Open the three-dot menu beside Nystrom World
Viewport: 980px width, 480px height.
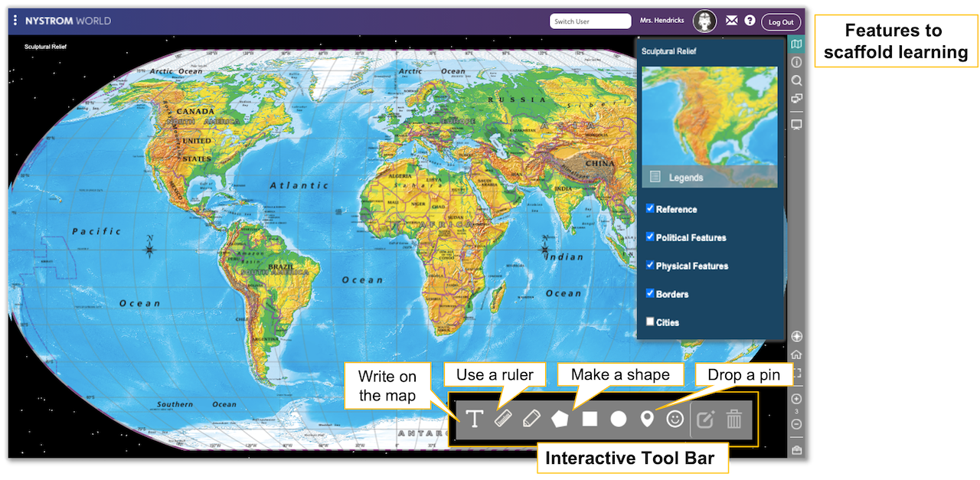(15, 21)
